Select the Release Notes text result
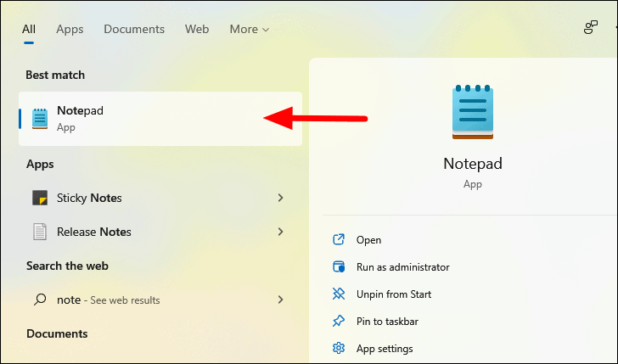 click(x=93, y=232)
